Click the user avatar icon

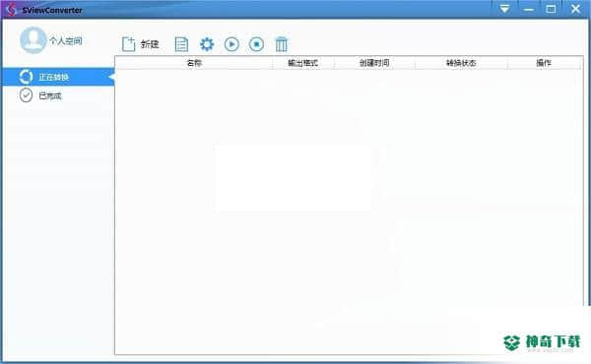(33, 40)
